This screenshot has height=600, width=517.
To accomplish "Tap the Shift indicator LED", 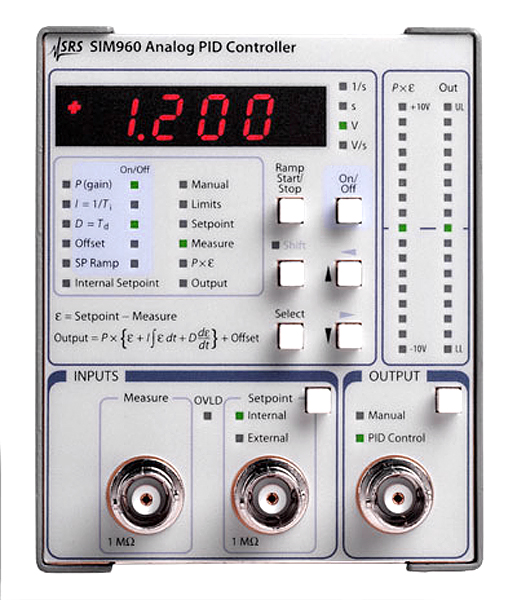I will (275, 245).
